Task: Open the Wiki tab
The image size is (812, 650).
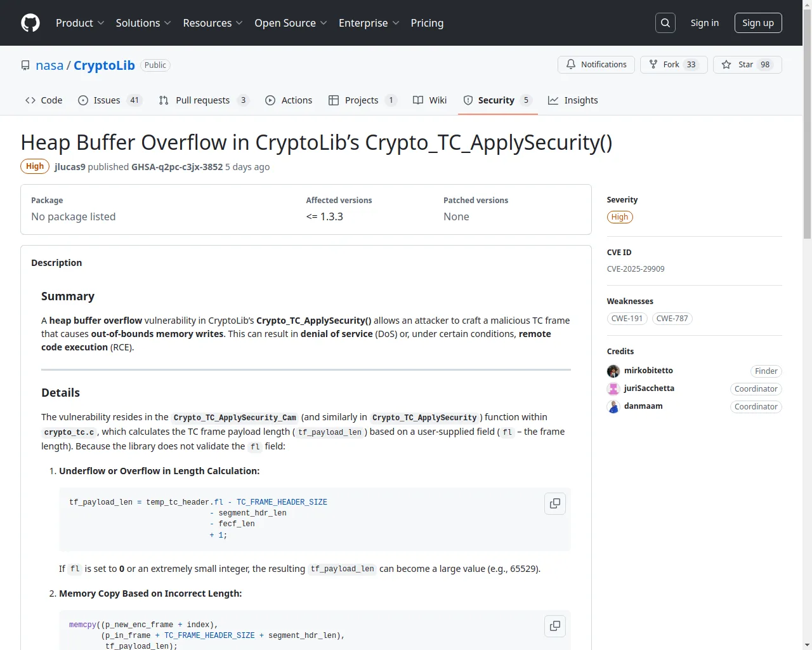Action: pos(430,100)
